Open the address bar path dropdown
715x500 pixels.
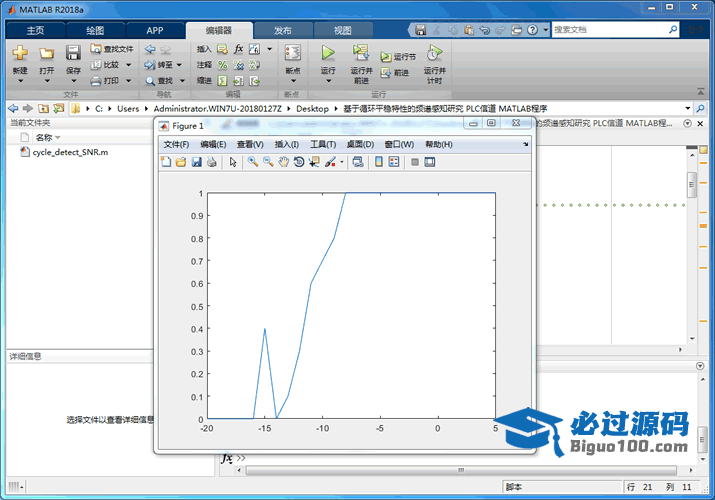tap(688, 108)
